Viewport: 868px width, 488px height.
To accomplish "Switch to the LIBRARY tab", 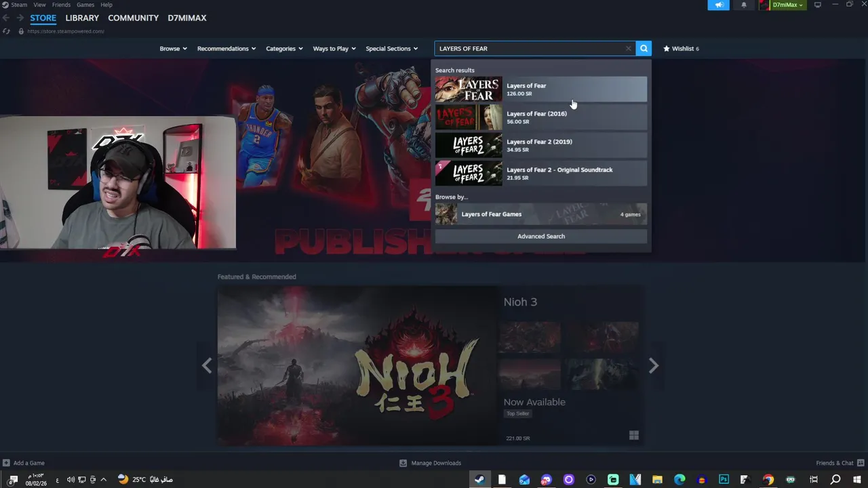I will pyautogui.click(x=82, y=18).
